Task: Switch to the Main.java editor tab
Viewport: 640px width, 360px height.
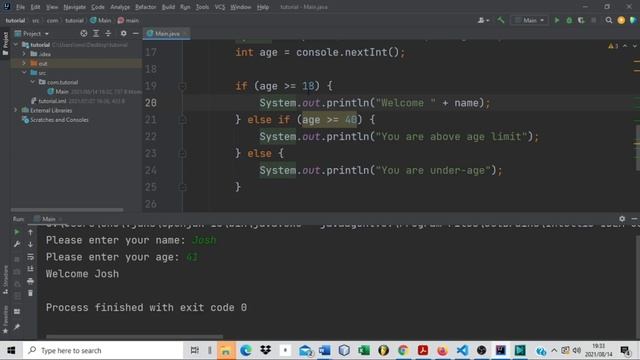Action: pos(167,33)
